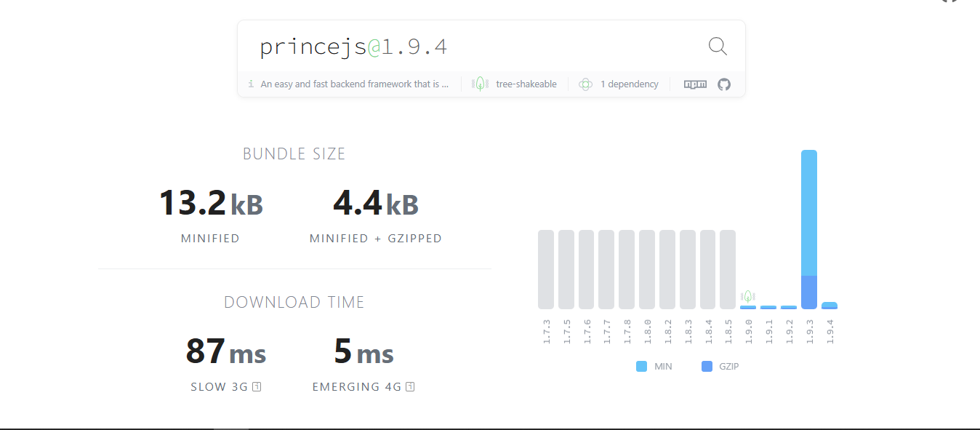Toggle the MIN series in the chart legend
This screenshot has width=980, height=430.
(x=653, y=366)
